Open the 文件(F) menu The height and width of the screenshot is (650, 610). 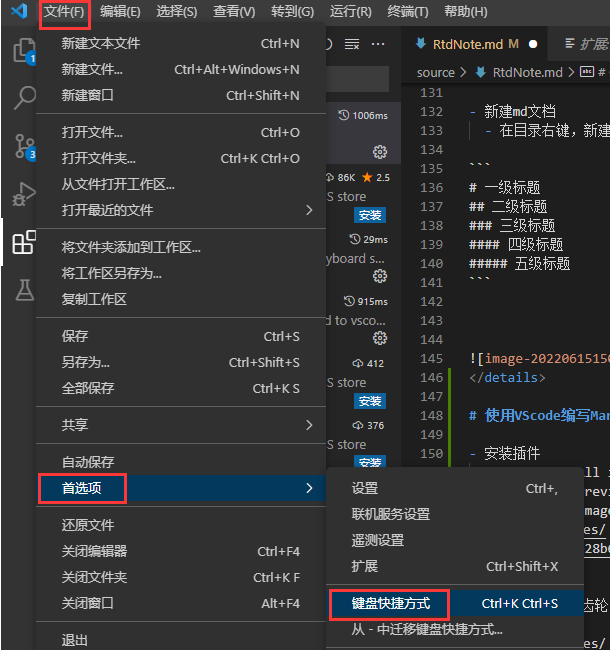point(64,12)
